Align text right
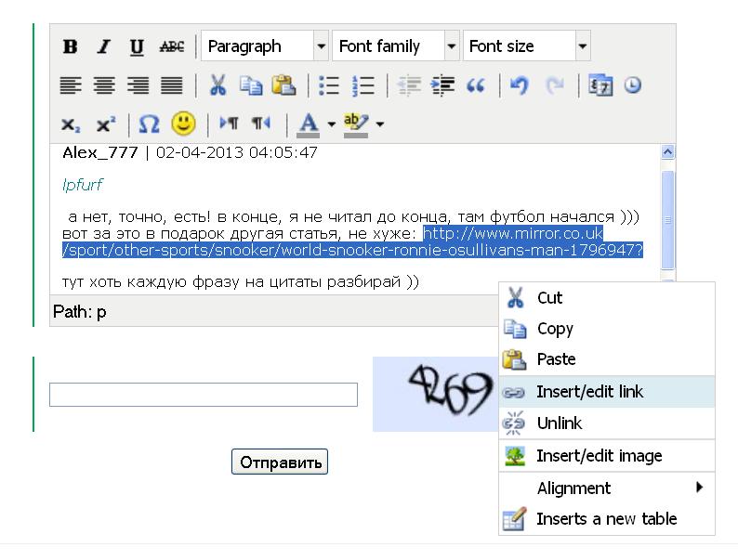 pos(138,85)
